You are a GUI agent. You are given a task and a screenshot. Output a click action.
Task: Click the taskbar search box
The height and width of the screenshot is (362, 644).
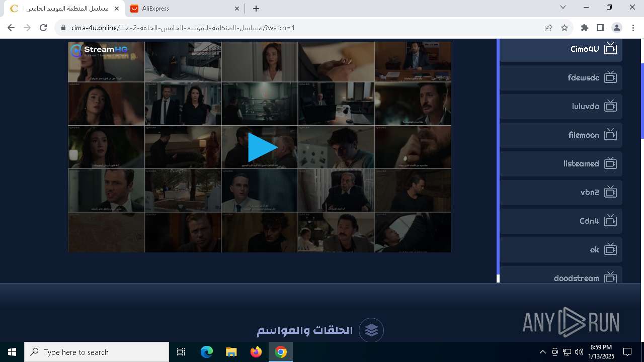pos(97,352)
